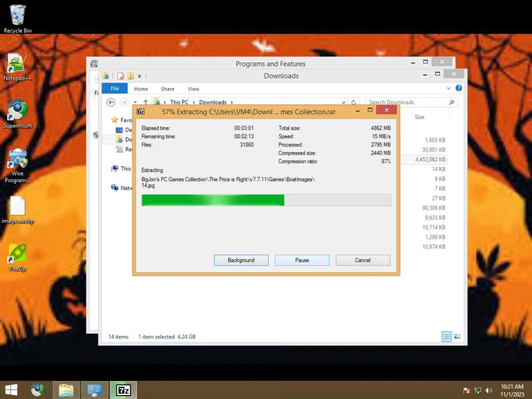Click the search magnifier in Search Downloads
This screenshot has height=399, width=532.
[x=452, y=102]
